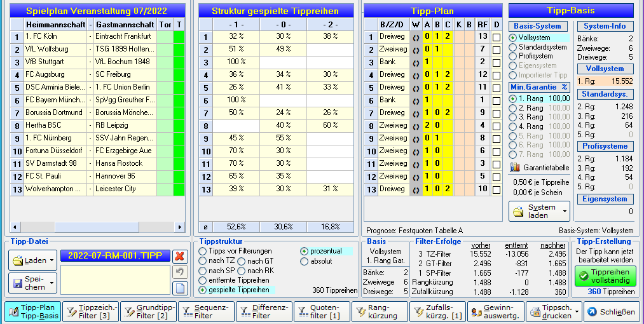Click the tip file notes text box
The image size is (644, 324).
click(x=115, y=280)
